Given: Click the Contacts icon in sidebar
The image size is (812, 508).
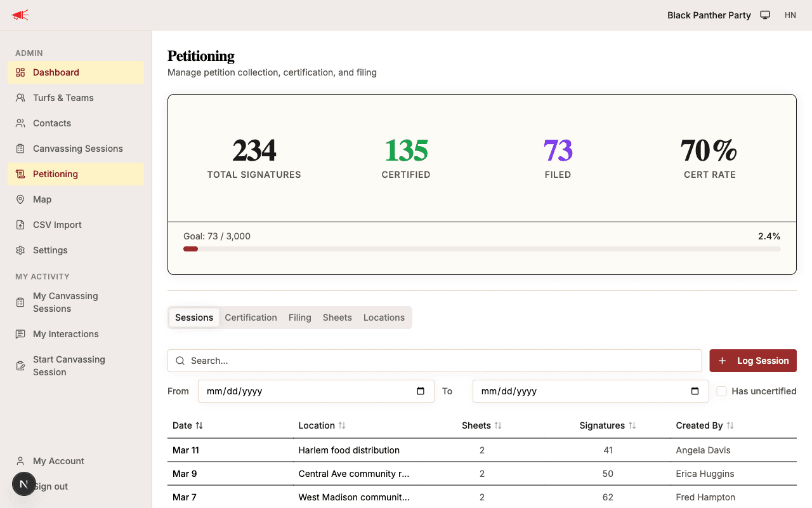Looking at the screenshot, I should click(20, 123).
